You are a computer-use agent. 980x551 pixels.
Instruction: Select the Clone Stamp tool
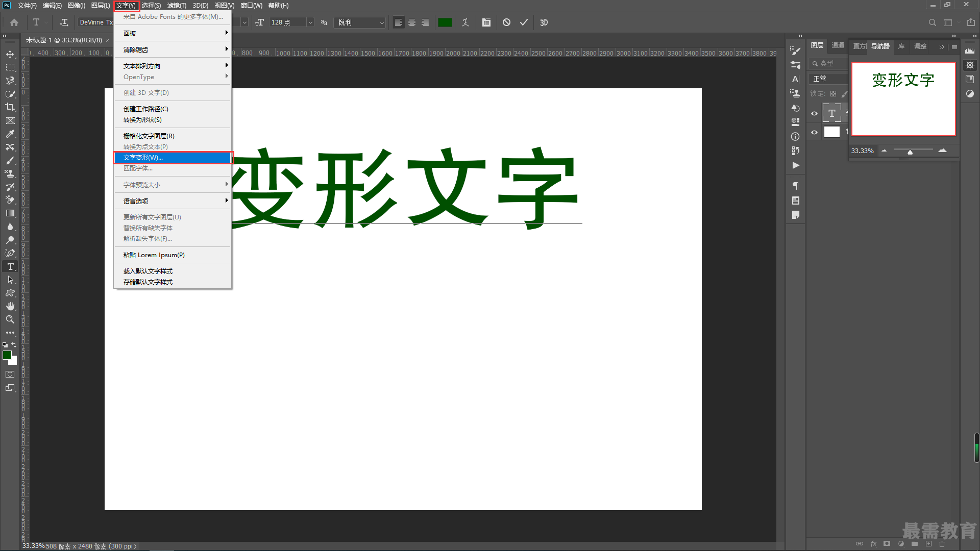point(10,173)
